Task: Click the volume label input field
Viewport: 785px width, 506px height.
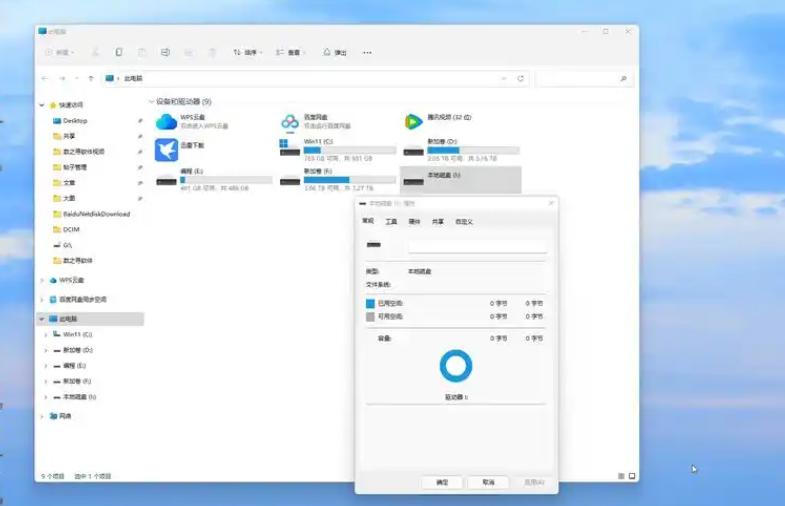Action: pyautogui.click(x=478, y=246)
